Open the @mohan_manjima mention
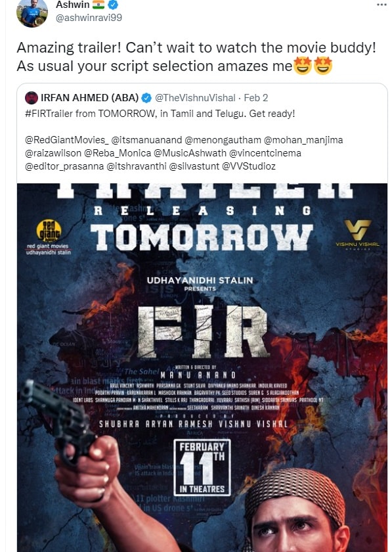This screenshot has height=552, width=392. (303, 140)
